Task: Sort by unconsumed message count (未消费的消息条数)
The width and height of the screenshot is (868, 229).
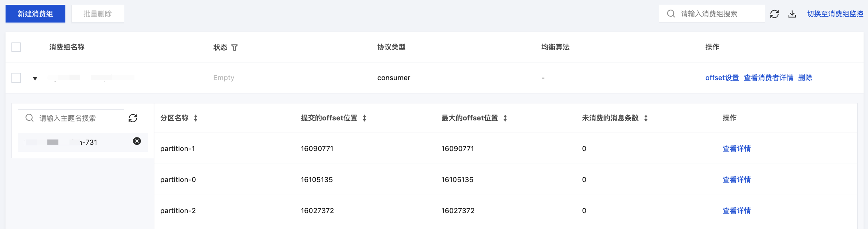Action: (646, 118)
